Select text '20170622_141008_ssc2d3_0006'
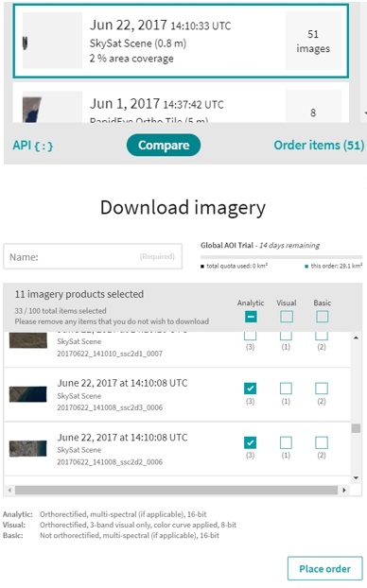This screenshot has width=367, height=588. tap(110, 407)
